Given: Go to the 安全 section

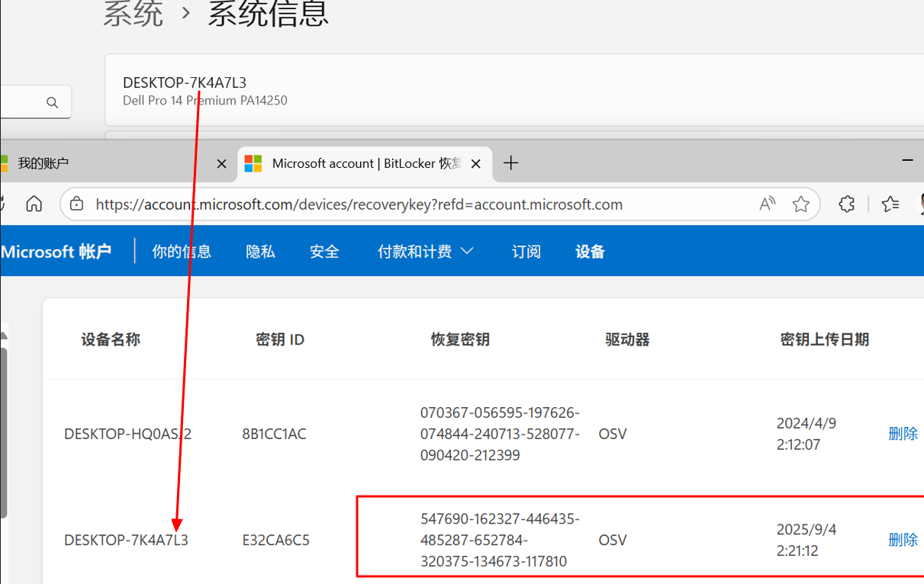Looking at the screenshot, I should [324, 251].
